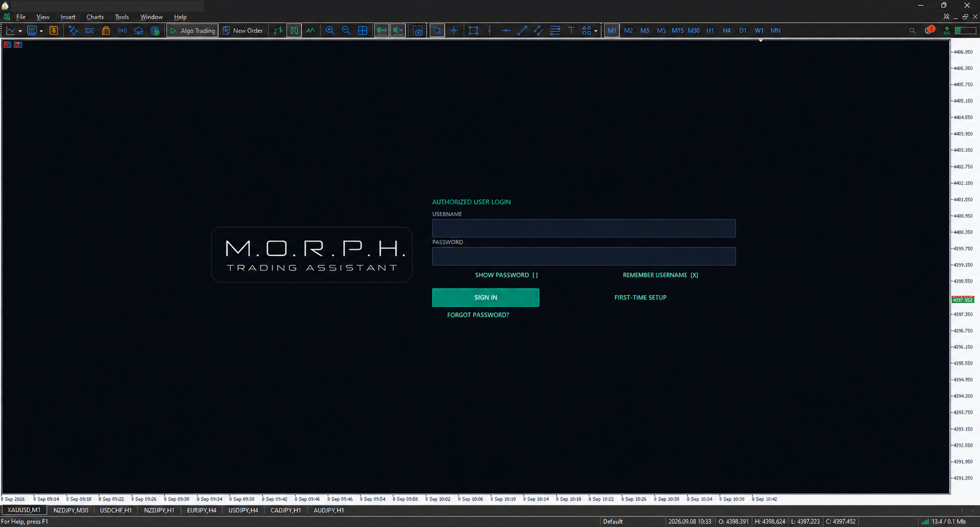This screenshot has height=527, width=980.
Task: Click the green current price label 4397.452
Action: pos(963,300)
